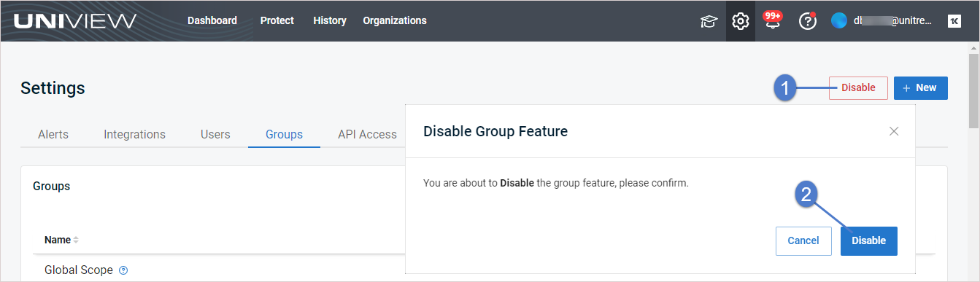Click the Global Scope help icon
The width and height of the screenshot is (980, 282).
123,270
